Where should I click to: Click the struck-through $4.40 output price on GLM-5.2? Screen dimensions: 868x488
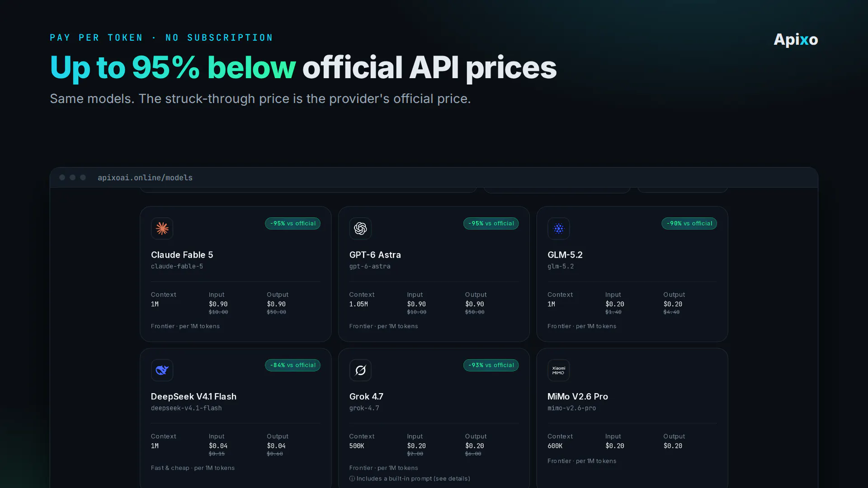tap(671, 312)
